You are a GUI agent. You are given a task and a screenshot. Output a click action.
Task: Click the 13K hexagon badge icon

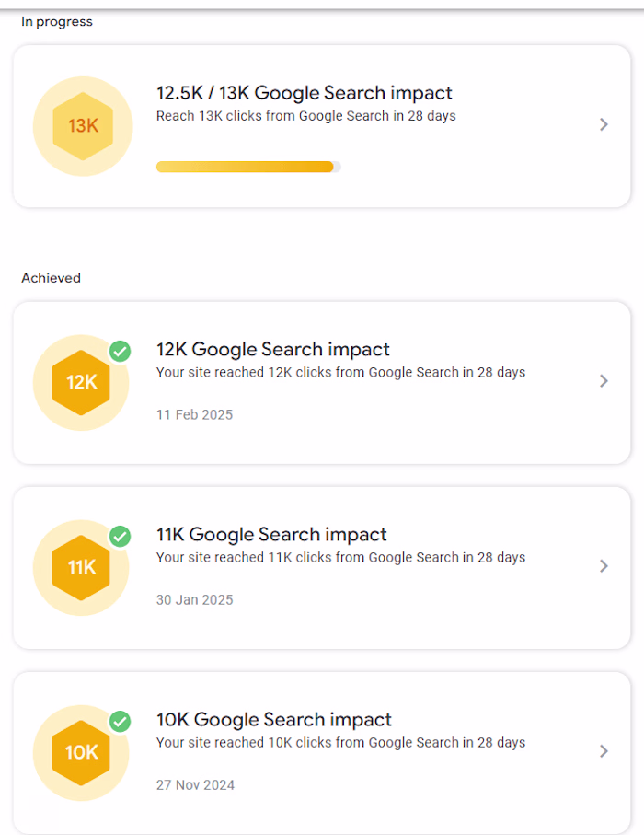tap(83, 126)
